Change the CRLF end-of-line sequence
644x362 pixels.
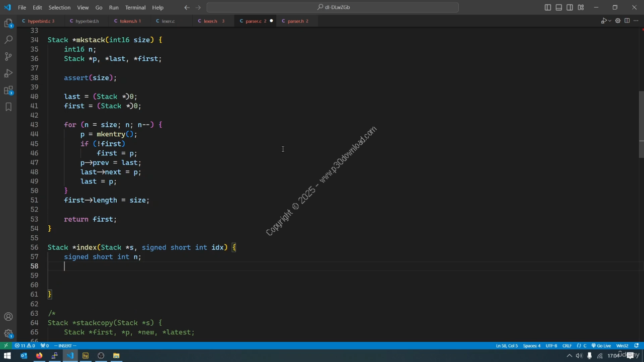click(x=567, y=346)
